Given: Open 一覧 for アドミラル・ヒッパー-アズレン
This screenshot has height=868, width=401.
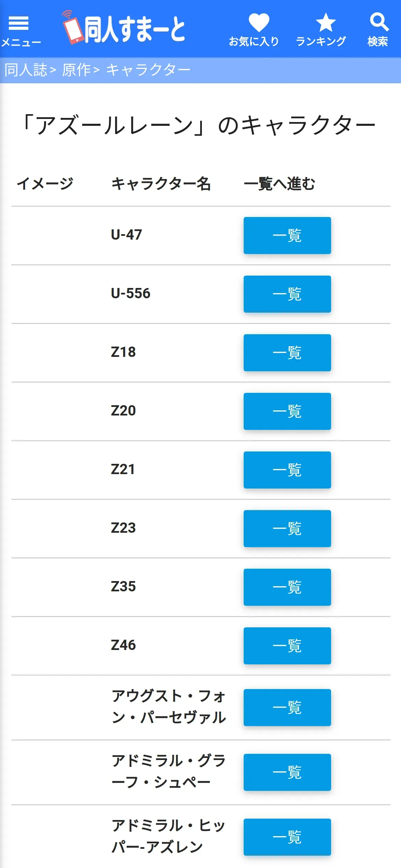Looking at the screenshot, I should [287, 837].
